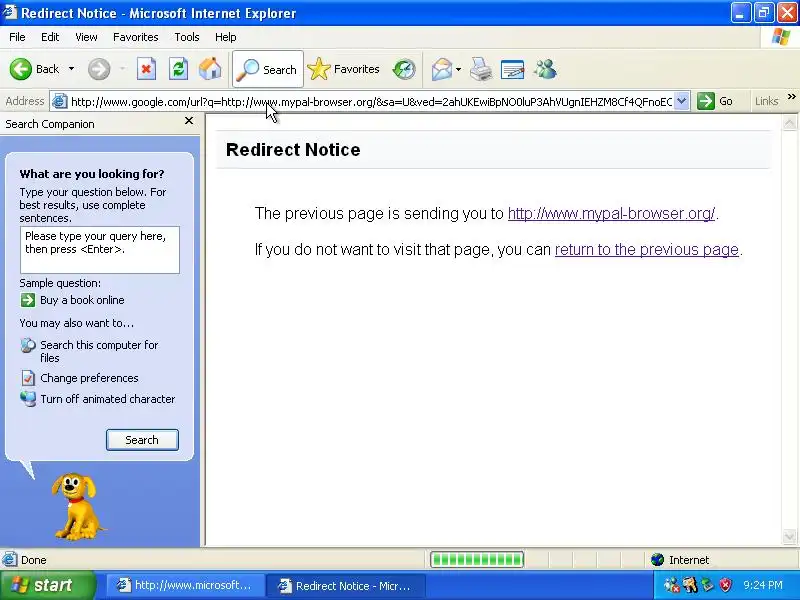The height and width of the screenshot is (600, 800).
Task: Select Redirect Notice taskbar button
Action: pos(345,585)
